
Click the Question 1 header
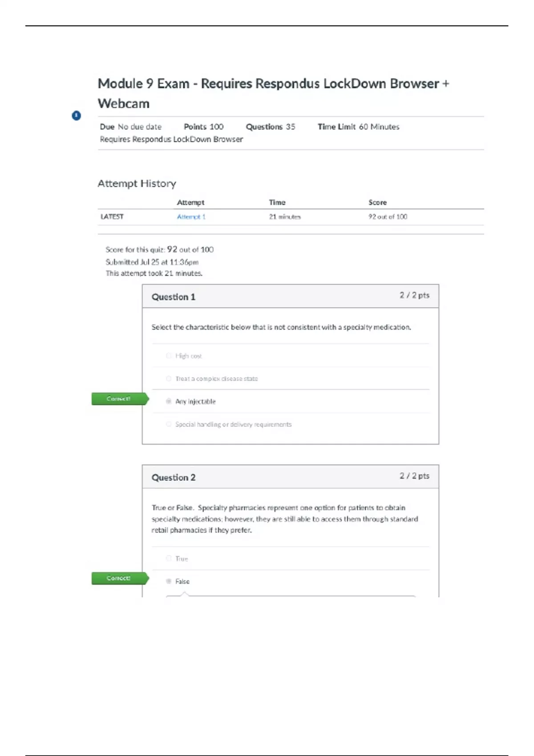174,297
